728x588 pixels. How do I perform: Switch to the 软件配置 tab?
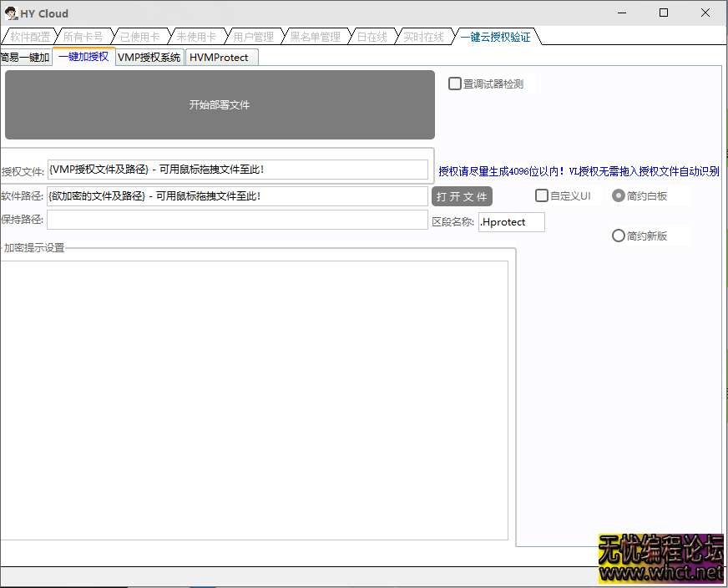(x=30, y=37)
